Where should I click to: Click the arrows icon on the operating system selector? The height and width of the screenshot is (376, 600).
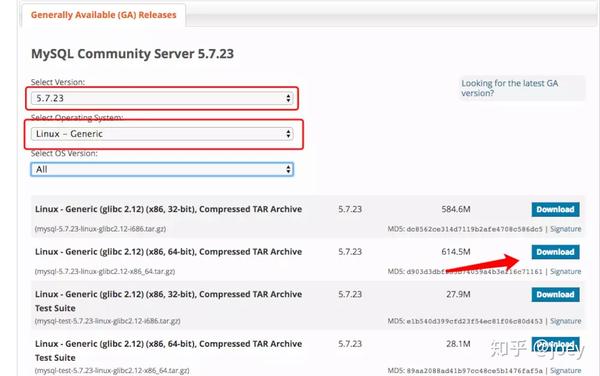tap(288, 134)
